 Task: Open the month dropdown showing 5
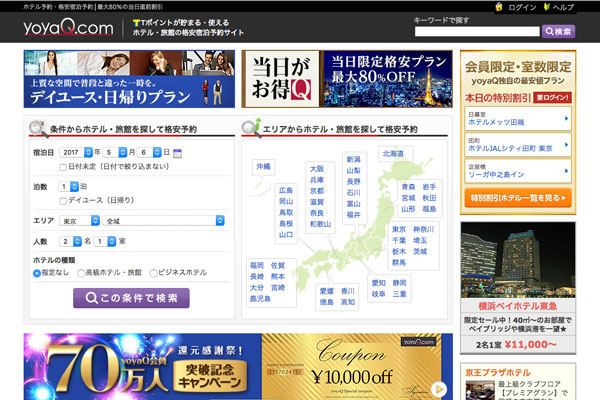pos(115,152)
